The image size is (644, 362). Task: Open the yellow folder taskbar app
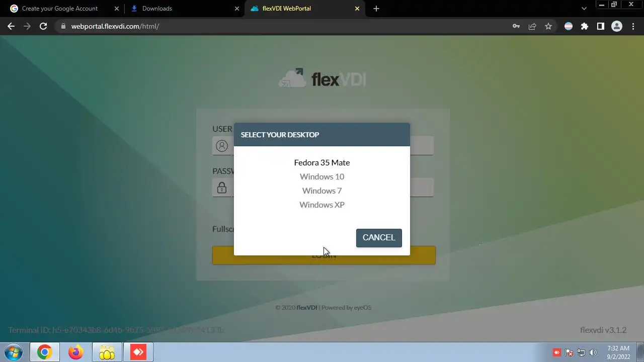tap(107, 352)
